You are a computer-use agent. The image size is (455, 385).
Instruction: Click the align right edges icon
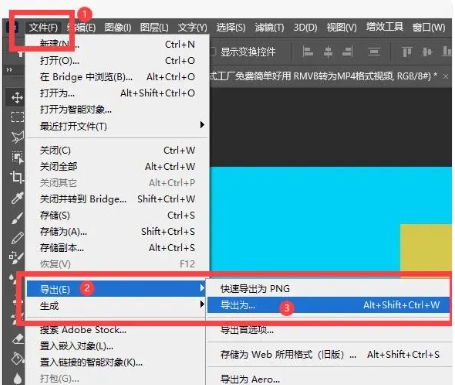[x=348, y=52]
